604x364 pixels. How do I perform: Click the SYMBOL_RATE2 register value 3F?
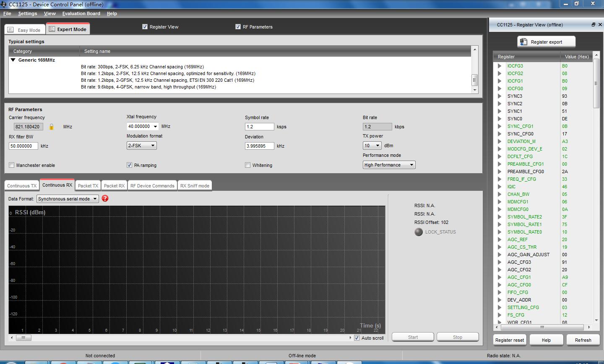[x=565, y=217]
